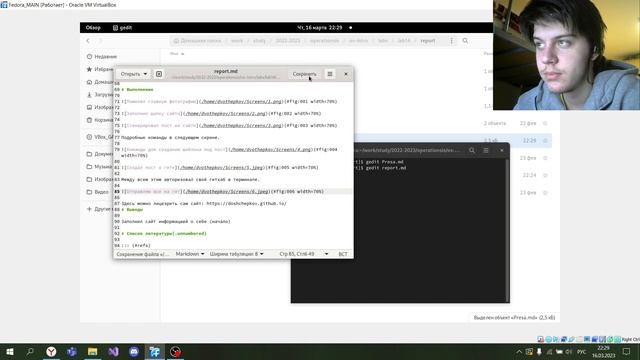Star the file row dated 22:24

[545, 175]
